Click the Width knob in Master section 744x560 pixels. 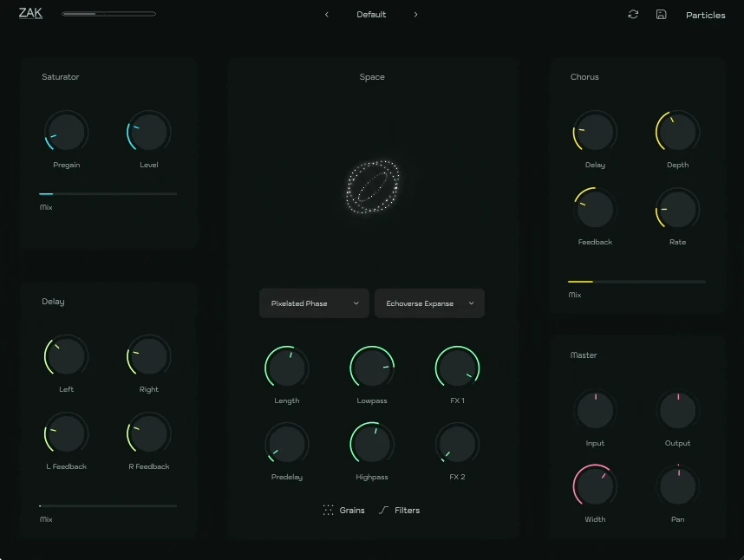point(595,485)
